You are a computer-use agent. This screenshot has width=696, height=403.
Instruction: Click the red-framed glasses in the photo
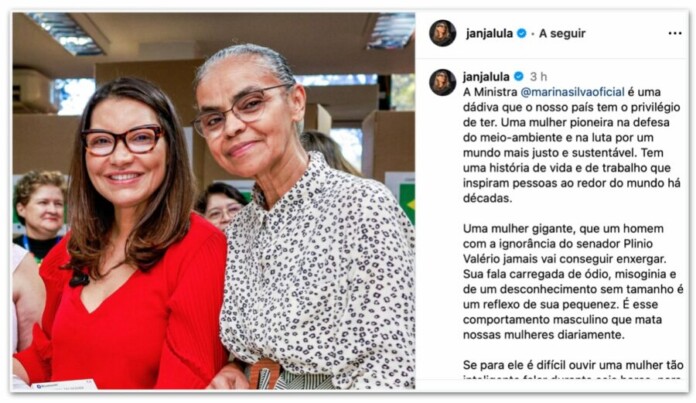point(123,141)
